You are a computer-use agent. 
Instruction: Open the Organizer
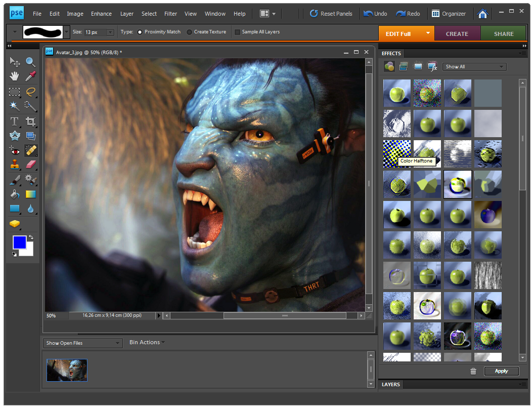pos(449,14)
